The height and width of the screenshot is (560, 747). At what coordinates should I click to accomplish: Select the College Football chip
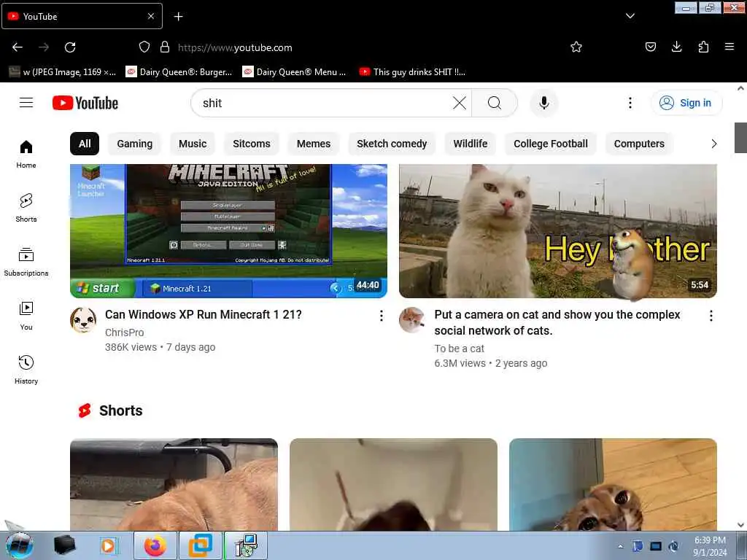[551, 144]
